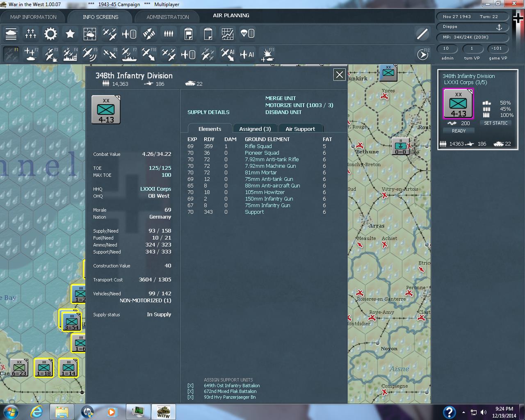Open Windows Media Player from the taskbar

coord(112,412)
